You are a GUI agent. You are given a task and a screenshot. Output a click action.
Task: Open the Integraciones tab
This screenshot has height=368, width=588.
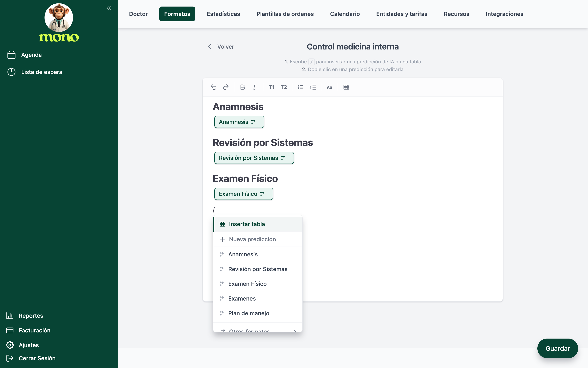[x=504, y=14]
